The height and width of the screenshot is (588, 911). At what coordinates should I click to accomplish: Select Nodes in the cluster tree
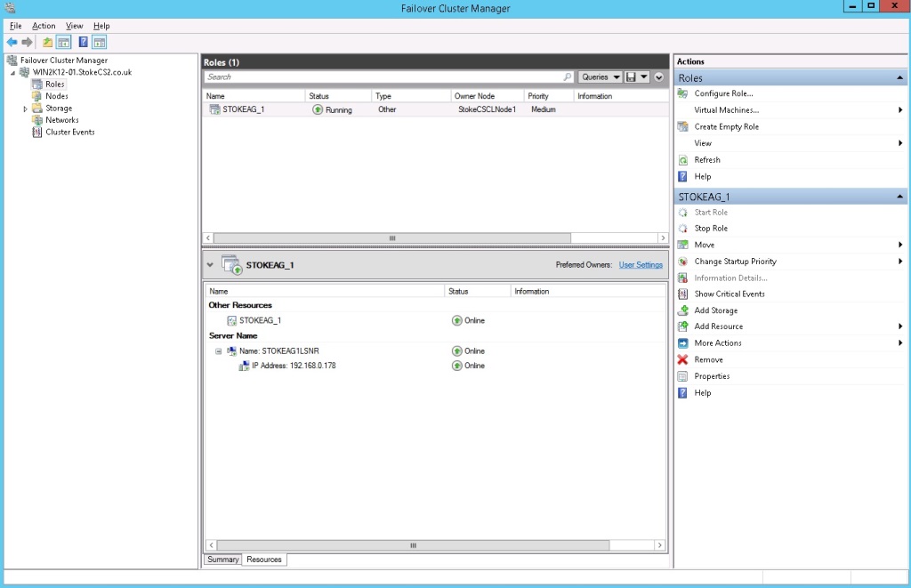pos(56,96)
